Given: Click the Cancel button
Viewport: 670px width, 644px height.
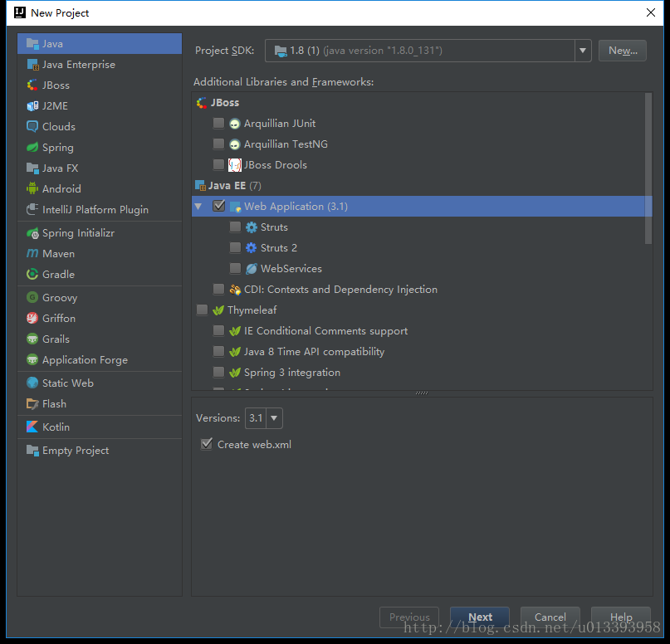Looking at the screenshot, I should tap(550, 617).
